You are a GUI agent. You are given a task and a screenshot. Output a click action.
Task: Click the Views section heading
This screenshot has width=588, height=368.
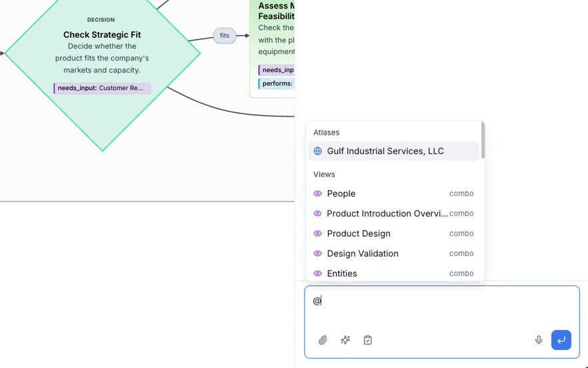[324, 175]
